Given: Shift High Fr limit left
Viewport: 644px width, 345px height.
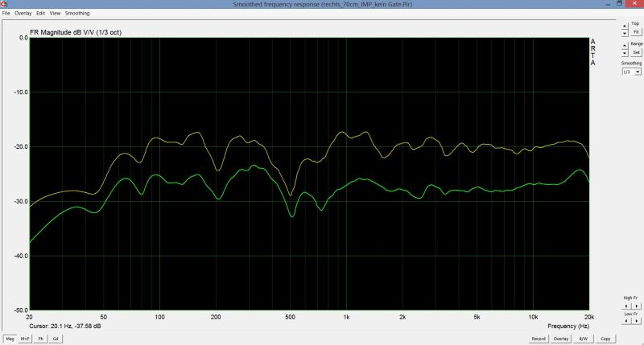Looking at the screenshot, I should [x=626, y=306].
